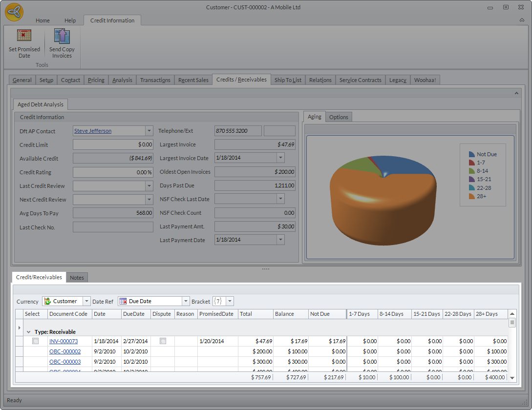Collapse the Aged Debt Analysis panel chevron

(516, 93)
